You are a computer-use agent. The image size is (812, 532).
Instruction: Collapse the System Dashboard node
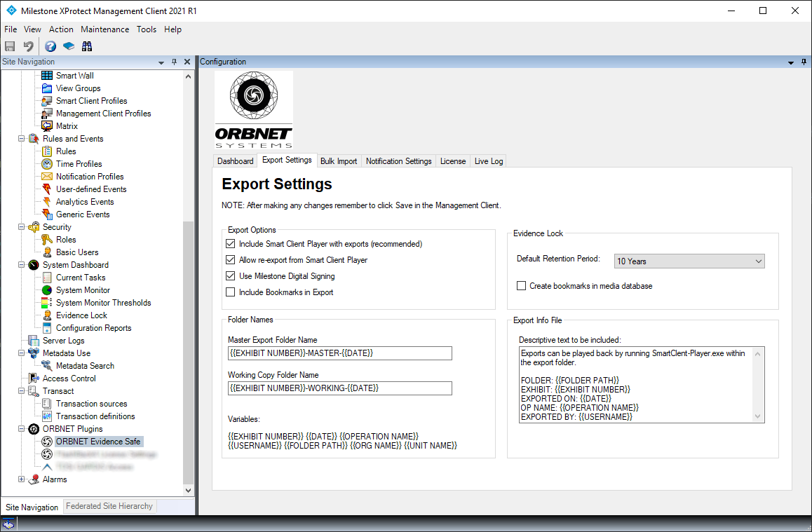click(x=21, y=265)
